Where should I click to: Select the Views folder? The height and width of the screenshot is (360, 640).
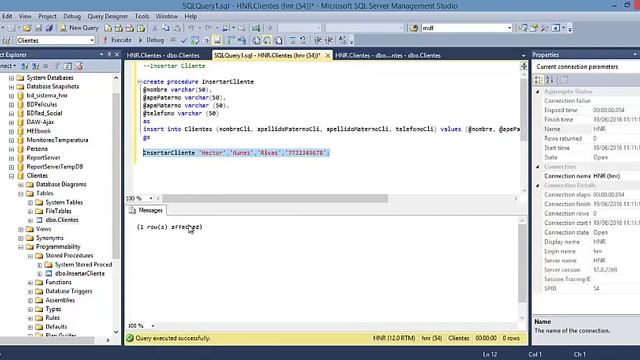44,229
